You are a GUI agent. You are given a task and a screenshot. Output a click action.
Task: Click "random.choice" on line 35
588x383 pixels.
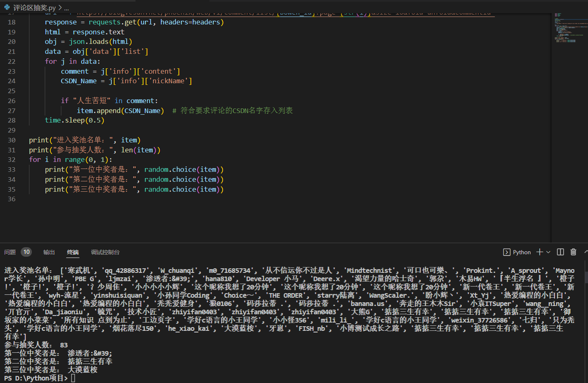(170, 189)
